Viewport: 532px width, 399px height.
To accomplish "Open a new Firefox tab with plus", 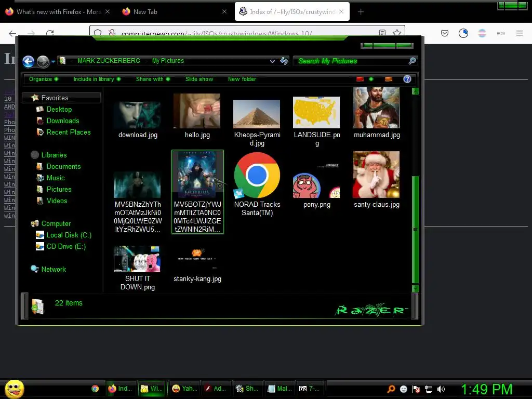I will tap(361, 12).
